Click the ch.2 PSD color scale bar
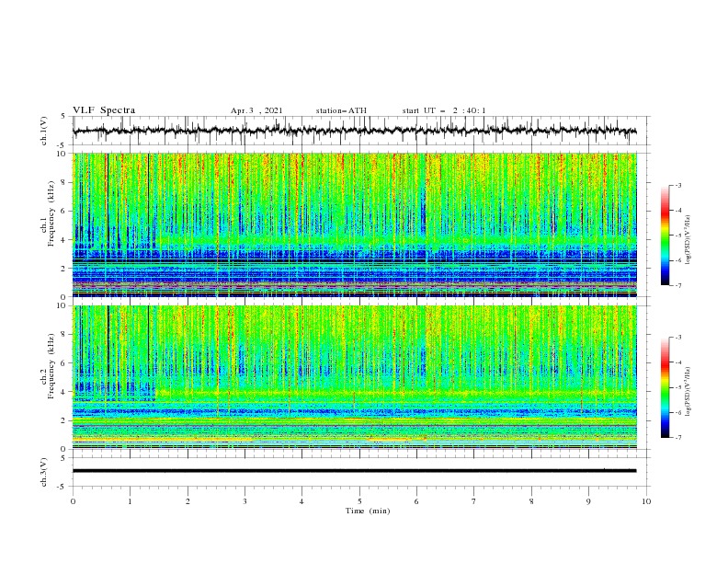Viewport: 728px width, 563px height. [x=665, y=387]
